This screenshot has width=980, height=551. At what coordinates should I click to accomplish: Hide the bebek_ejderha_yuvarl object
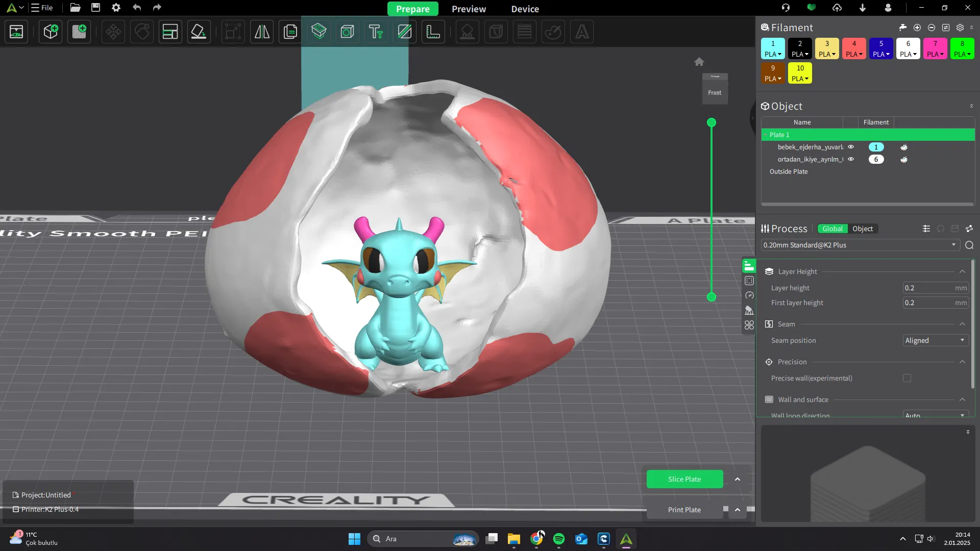[x=851, y=147]
